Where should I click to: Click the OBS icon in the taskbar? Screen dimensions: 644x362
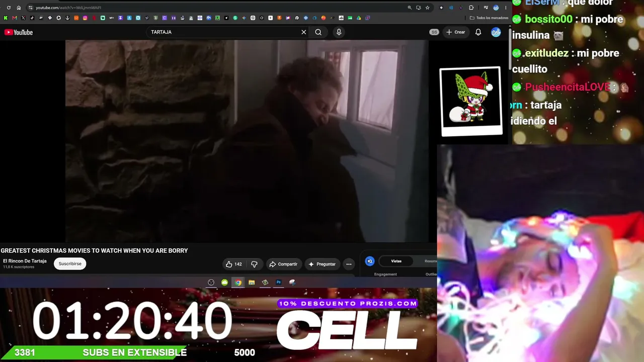[211, 283]
